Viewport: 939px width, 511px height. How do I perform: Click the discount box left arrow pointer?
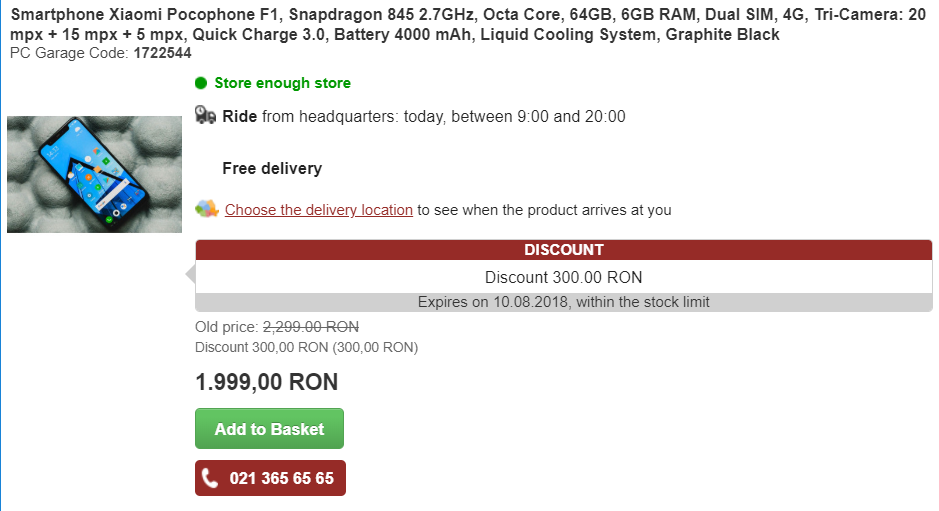click(190, 274)
